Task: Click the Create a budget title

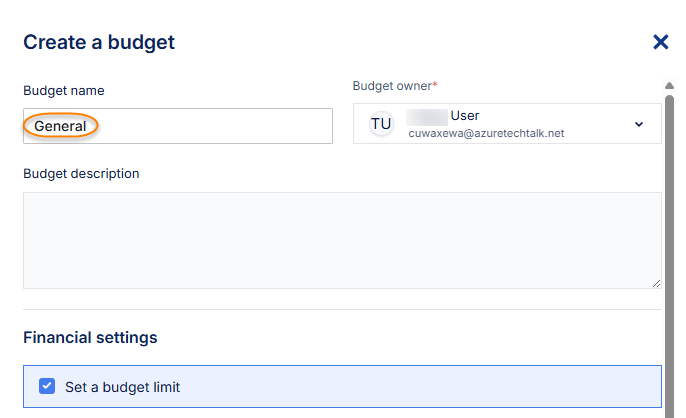Action: tap(99, 42)
